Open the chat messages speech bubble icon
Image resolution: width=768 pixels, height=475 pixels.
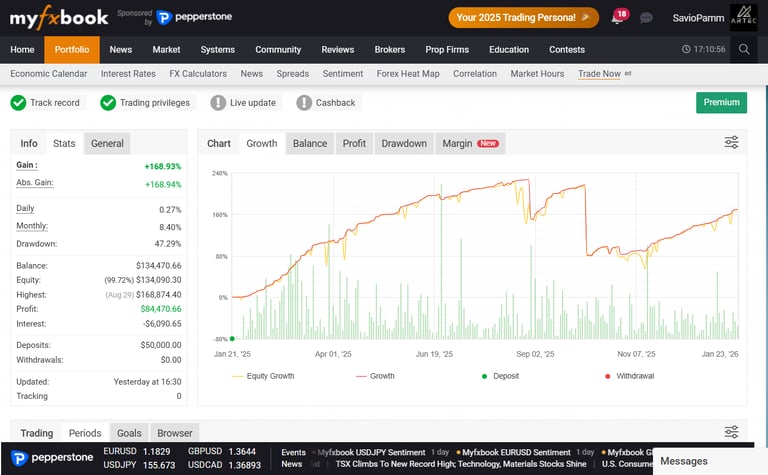click(646, 18)
